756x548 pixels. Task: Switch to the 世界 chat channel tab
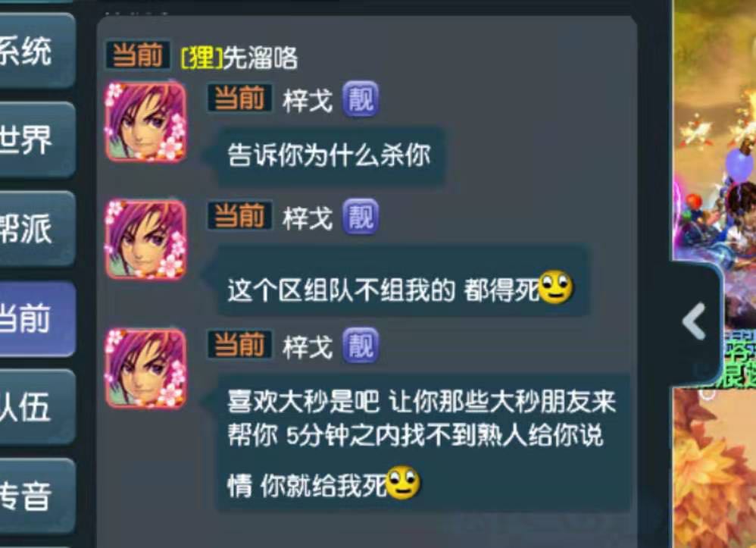click(36, 140)
